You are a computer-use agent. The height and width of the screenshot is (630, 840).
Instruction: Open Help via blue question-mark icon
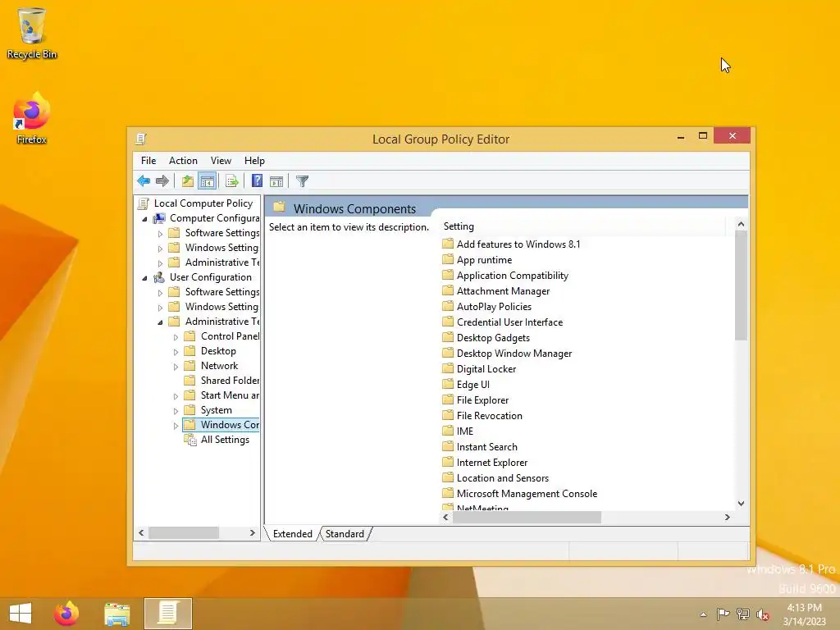click(x=257, y=181)
